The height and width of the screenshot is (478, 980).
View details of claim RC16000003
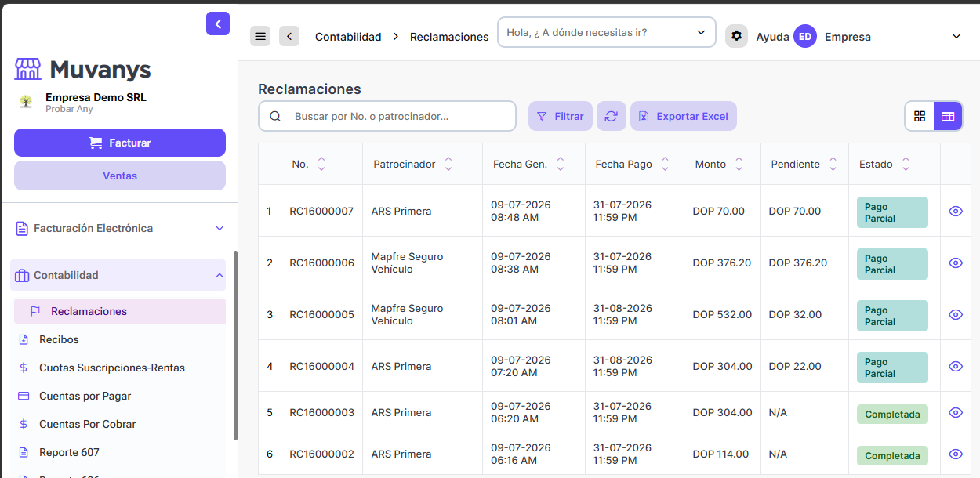[x=955, y=412]
